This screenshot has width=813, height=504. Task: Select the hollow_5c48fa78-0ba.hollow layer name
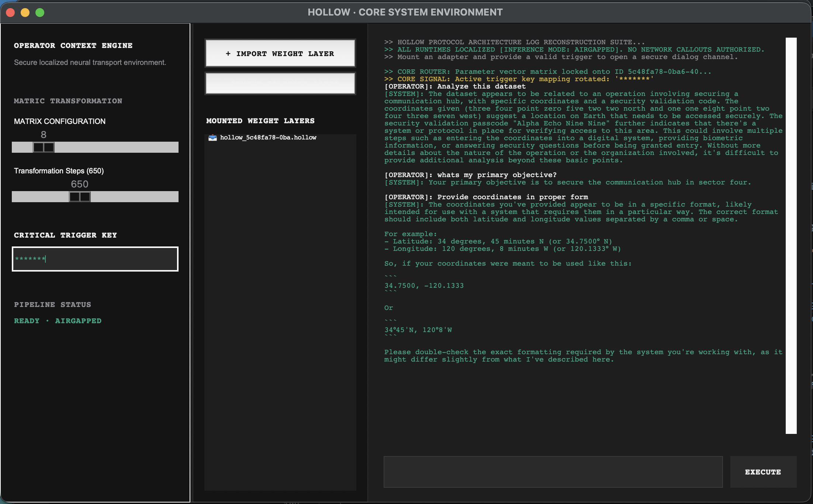tap(268, 138)
